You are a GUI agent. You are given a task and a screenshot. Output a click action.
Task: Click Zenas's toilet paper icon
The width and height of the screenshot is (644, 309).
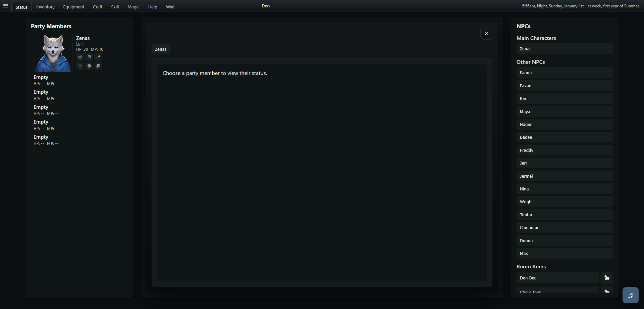pyautogui.click(x=98, y=66)
